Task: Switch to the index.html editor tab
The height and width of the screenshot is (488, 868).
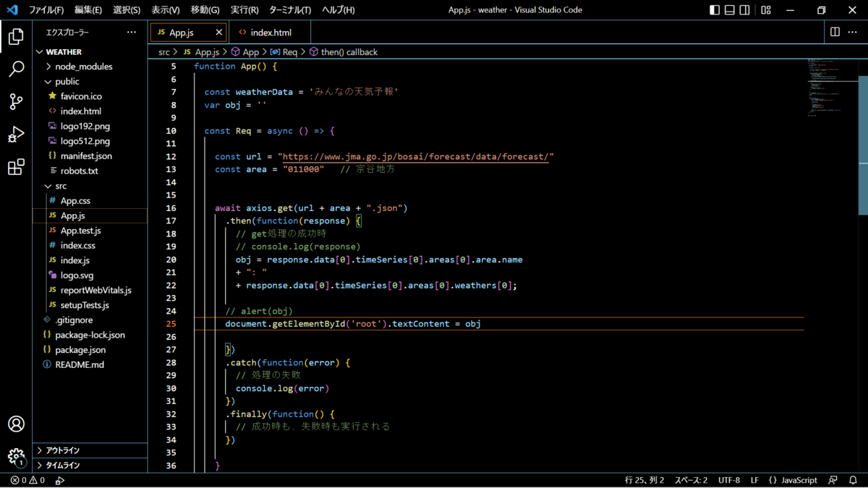Action: pyautogui.click(x=270, y=33)
